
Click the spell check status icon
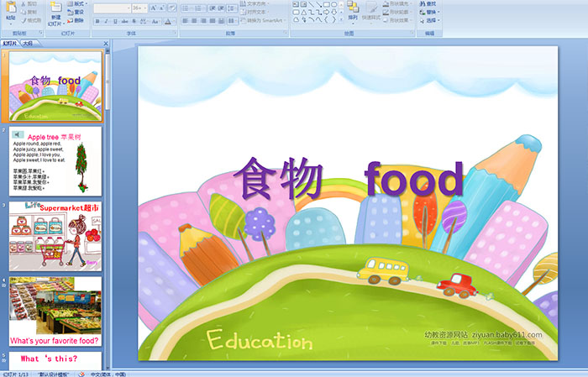(x=81, y=374)
